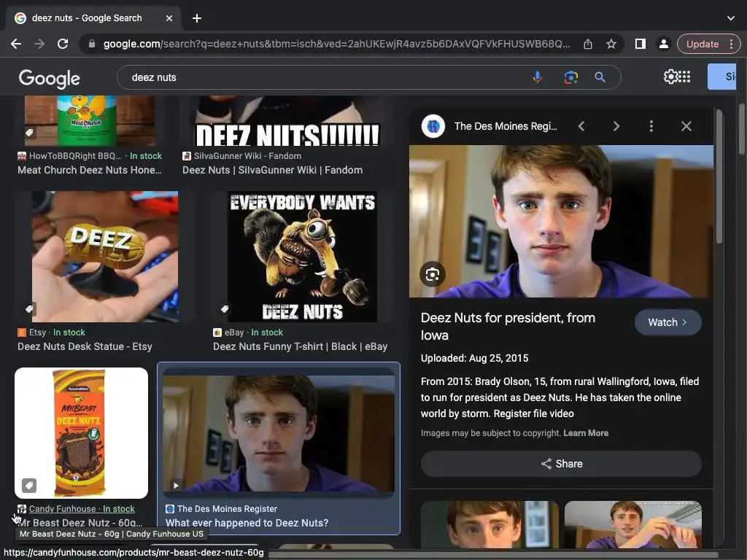Open Google quick settings gear icon
The width and height of the screenshot is (747, 560).
(x=670, y=77)
